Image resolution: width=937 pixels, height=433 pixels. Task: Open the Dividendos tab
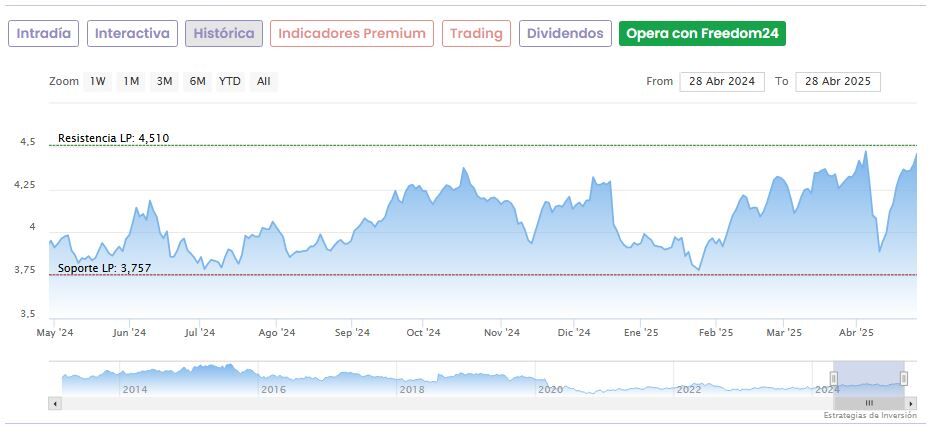click(565, 34)
